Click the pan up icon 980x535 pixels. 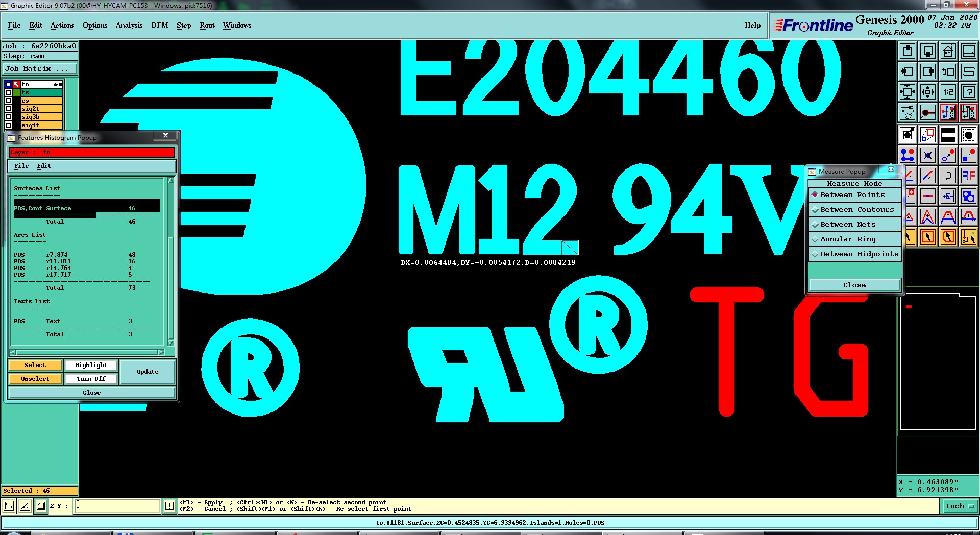(908, 51)
